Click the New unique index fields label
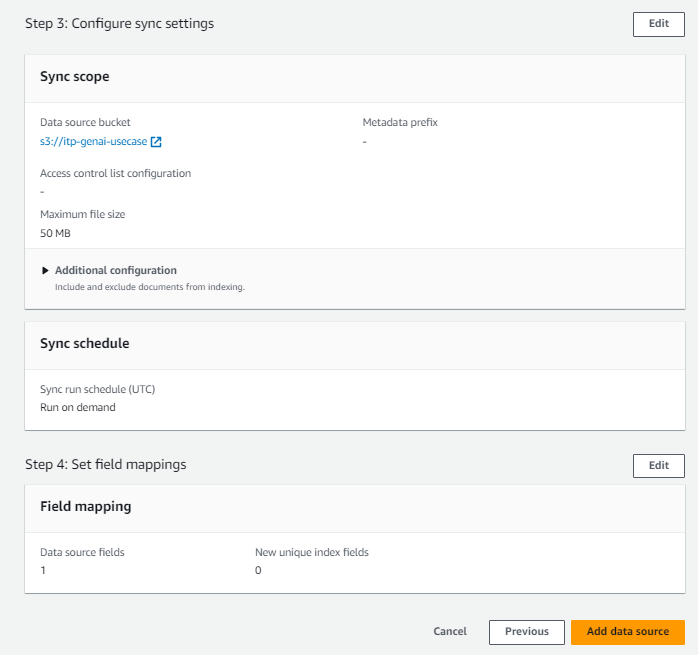Image resolution: width=698 pixels, height=655 pixels. click(x=319, y=552)
